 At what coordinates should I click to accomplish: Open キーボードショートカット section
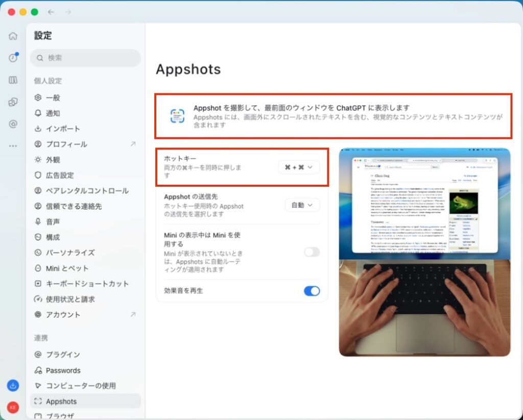click(x=85, y=284)
